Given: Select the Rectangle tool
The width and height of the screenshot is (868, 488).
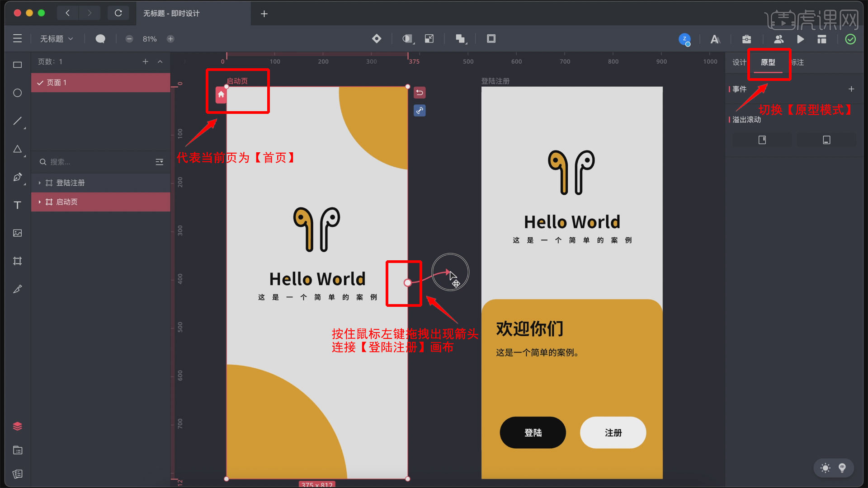Looking at the screenshot, I should point(18,65).
